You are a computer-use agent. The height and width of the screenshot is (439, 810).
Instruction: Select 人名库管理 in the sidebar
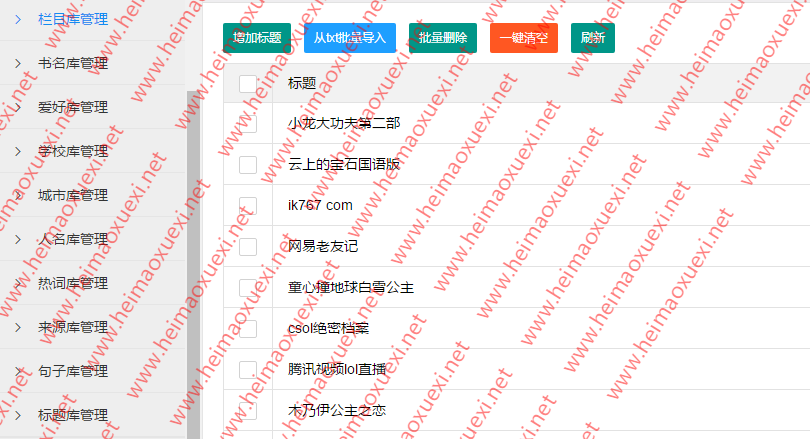pos(72,239)
